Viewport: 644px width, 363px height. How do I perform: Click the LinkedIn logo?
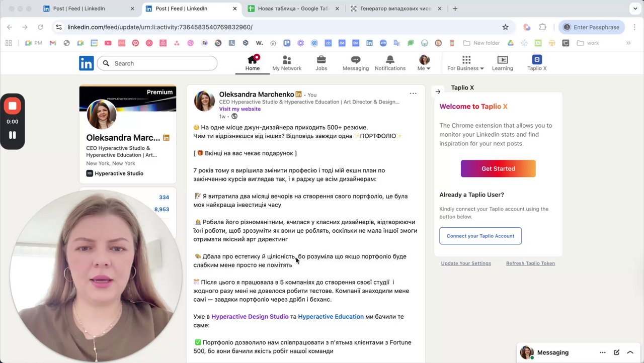pyautogui.click(x=87, y=63)
